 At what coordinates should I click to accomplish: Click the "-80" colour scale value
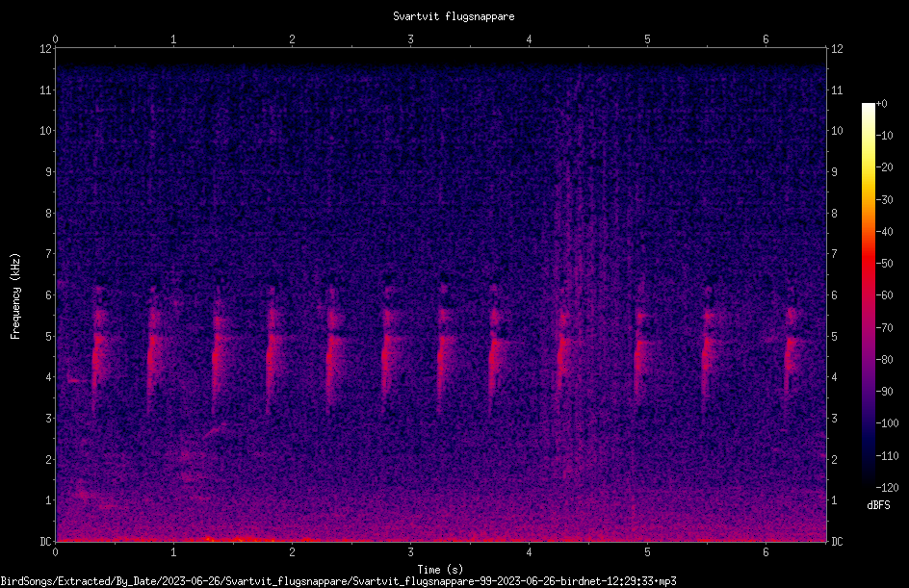click(885, 360)
